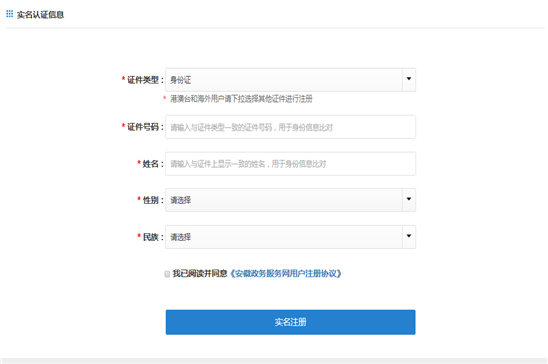The width and height of the screenshot is (548, 364).
Task: Submit with the 实名注册 button
Action: (x=290, y=322)
